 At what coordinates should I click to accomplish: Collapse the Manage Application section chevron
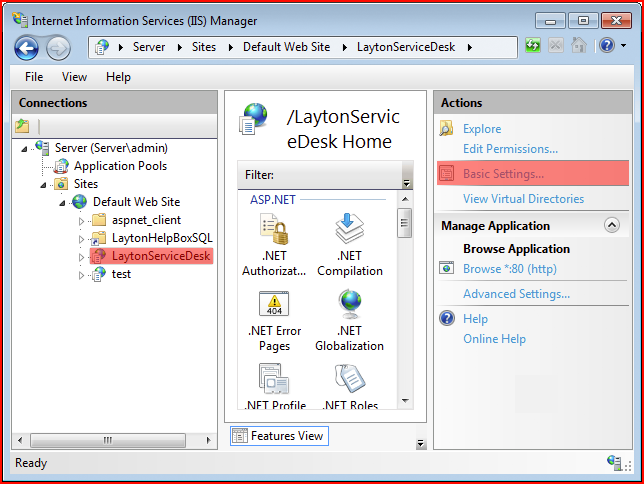click(x=612, y=225)
